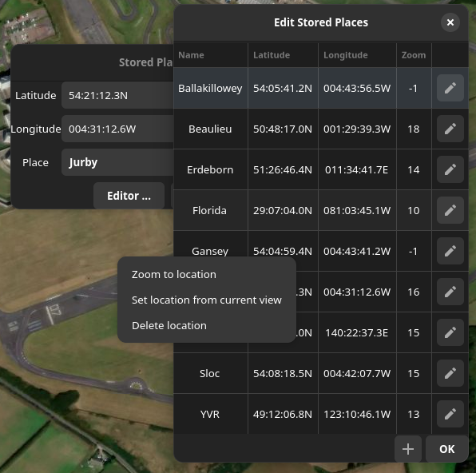Screen dimensions: 476x473
Task: Click the Zoom column header
Action: coord(414,55)
